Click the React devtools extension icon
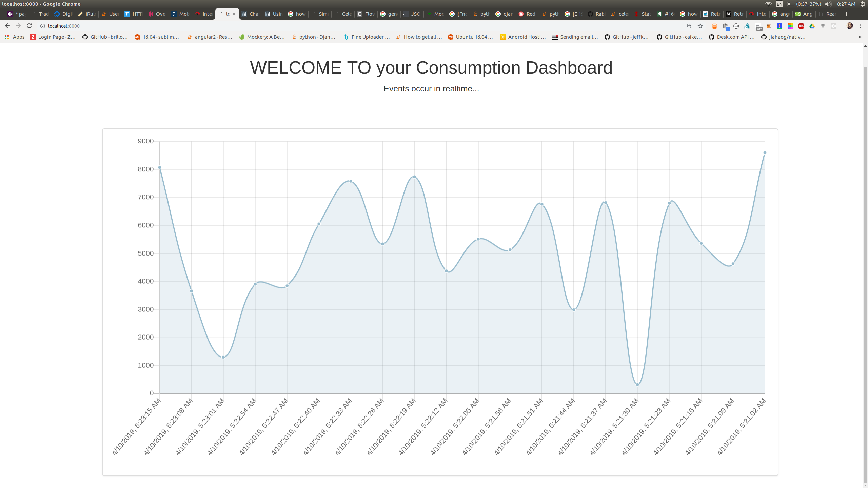This screenshot has height=488, width=868. [834, 26]
